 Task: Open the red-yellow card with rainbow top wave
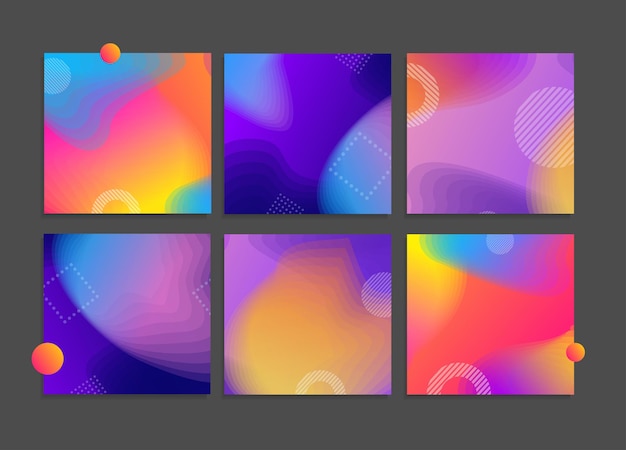[x=490, y=314]
